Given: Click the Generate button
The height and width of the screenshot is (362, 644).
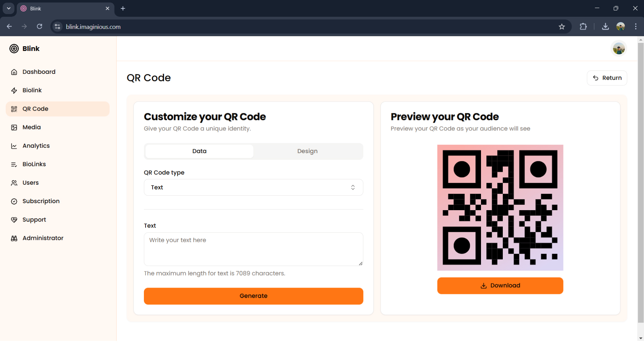Looking at the screenshot, I should [x=253, y=296].
